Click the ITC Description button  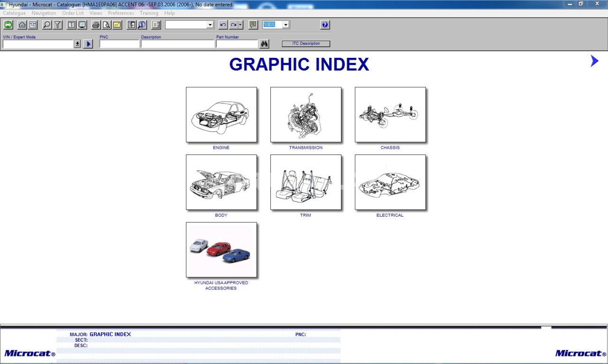[306, 44]
